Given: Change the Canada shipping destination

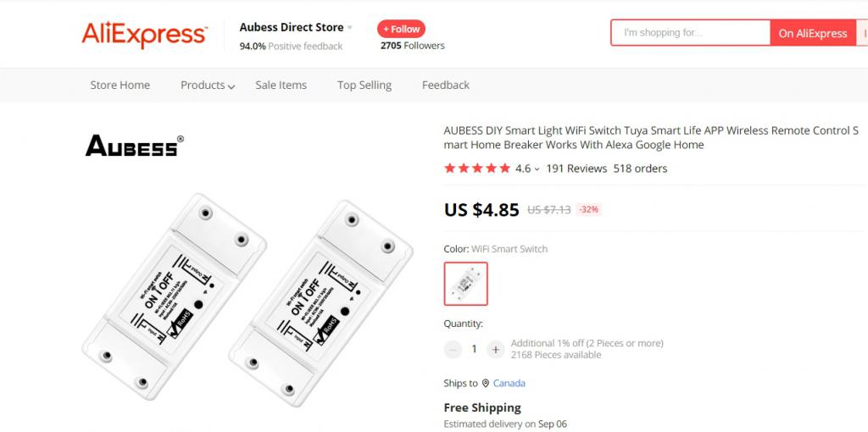Looking at the screenshot, I should (509, 383).
